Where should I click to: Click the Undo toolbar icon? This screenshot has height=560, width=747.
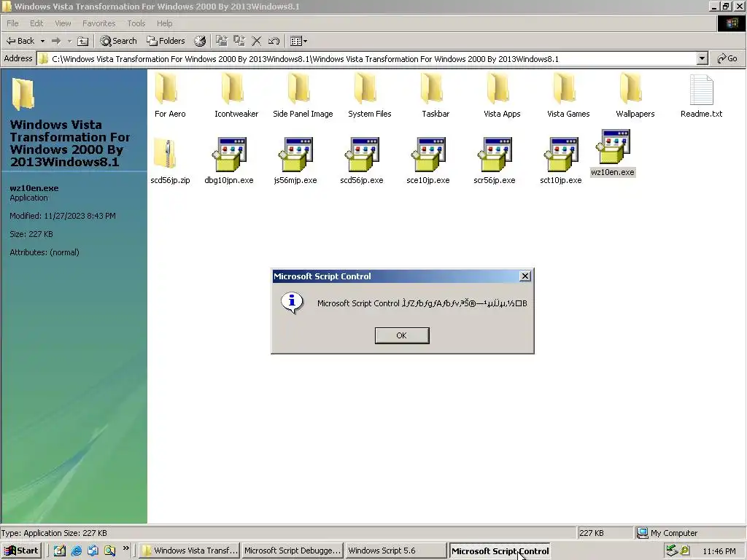274,41
